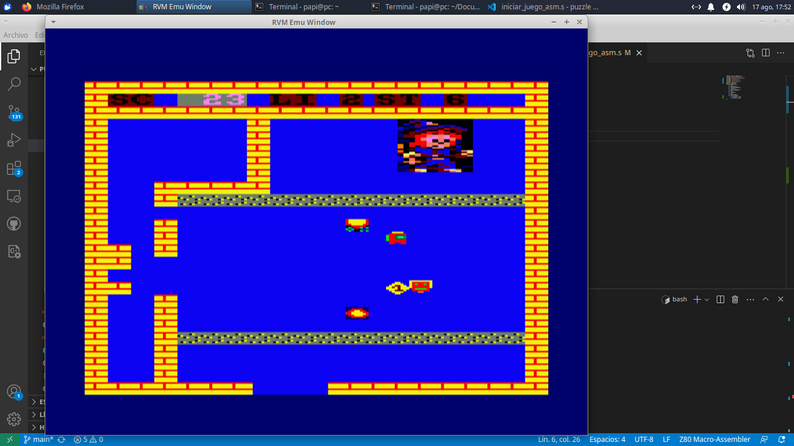Switch to RVM Emu Window taskbar entry
Screen dimensions: 794x446
[x=194, y=7]
